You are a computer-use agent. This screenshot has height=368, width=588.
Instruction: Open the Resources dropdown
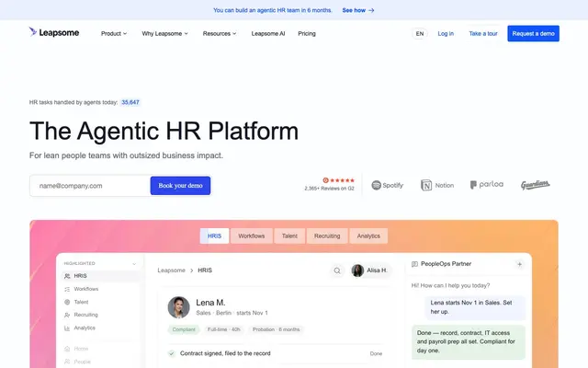coord(220,33)
